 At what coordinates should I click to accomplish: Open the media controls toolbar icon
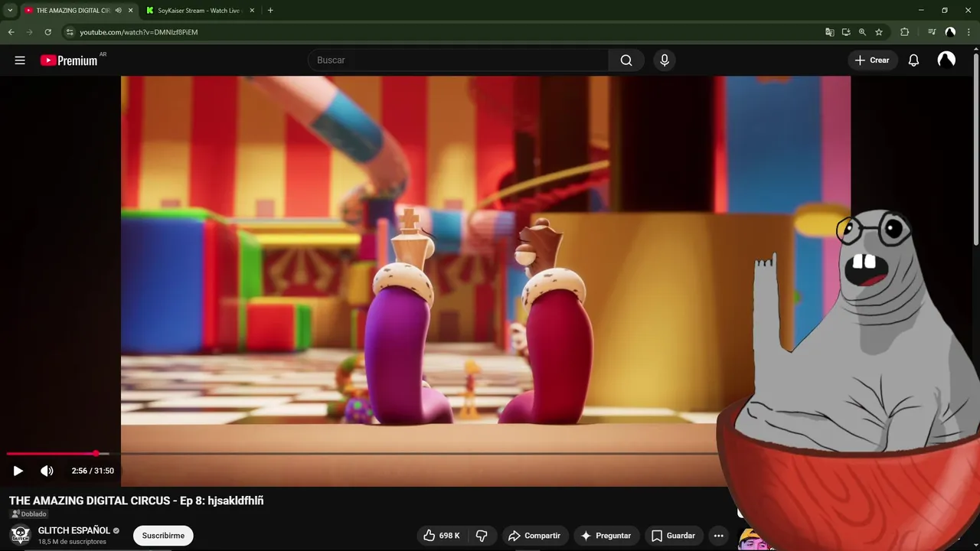click(x=932, y=32)
